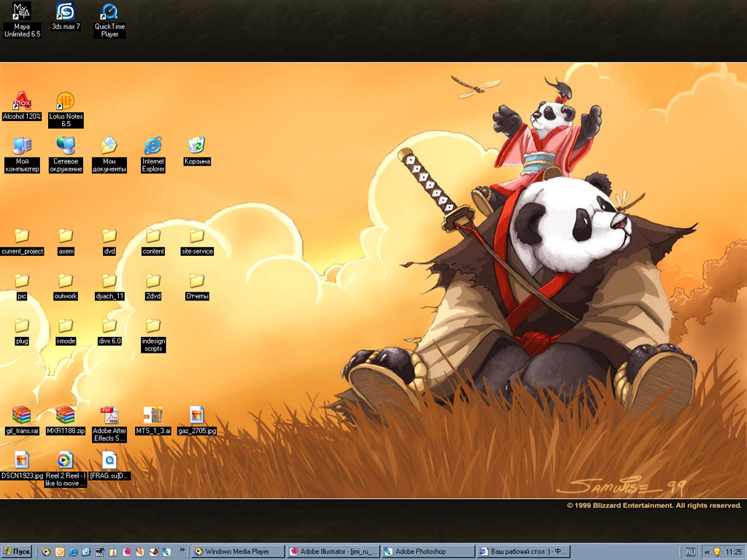747x560 pixels.
Task: Launch Windows Media Player from Quick Launch
Action: coord(46,552)
